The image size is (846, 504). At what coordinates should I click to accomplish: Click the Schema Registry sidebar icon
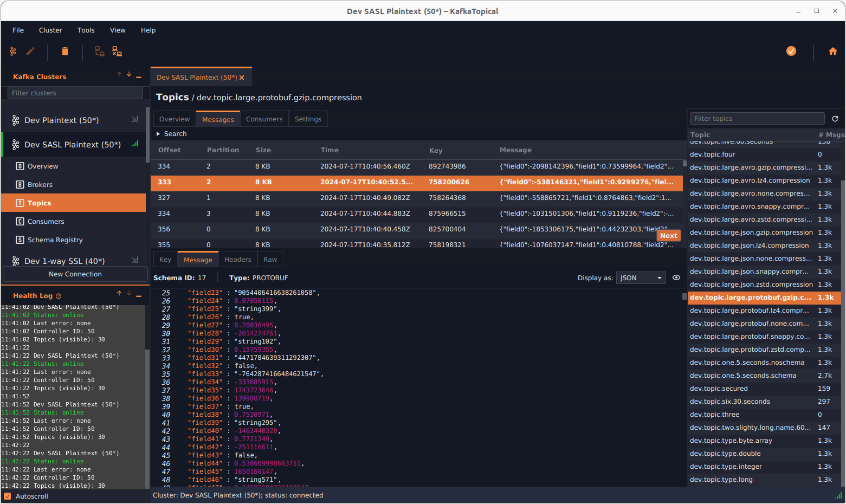pos(20,240)
